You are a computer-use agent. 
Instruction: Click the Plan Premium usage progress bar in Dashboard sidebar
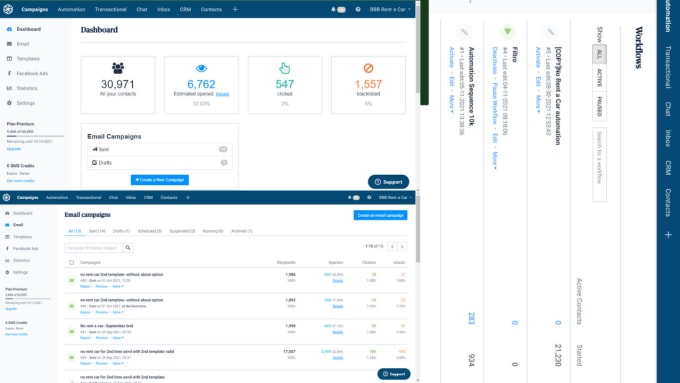[35, 136]
